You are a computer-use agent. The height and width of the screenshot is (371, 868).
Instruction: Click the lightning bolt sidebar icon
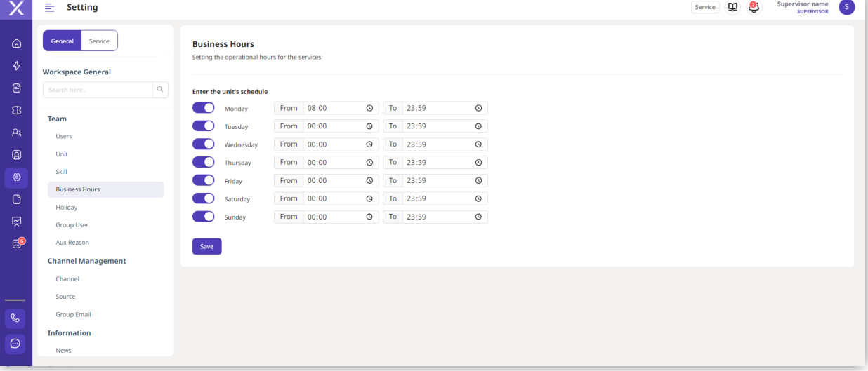16,66
